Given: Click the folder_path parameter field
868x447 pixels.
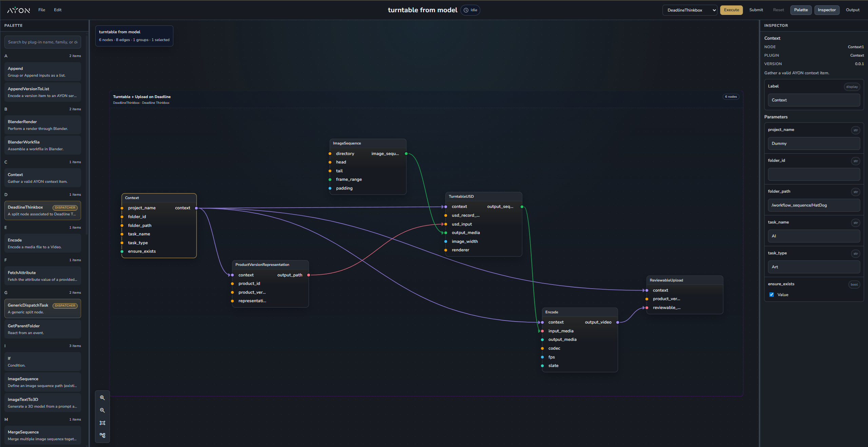Looking at the screenshot, I should coord(813,206).
